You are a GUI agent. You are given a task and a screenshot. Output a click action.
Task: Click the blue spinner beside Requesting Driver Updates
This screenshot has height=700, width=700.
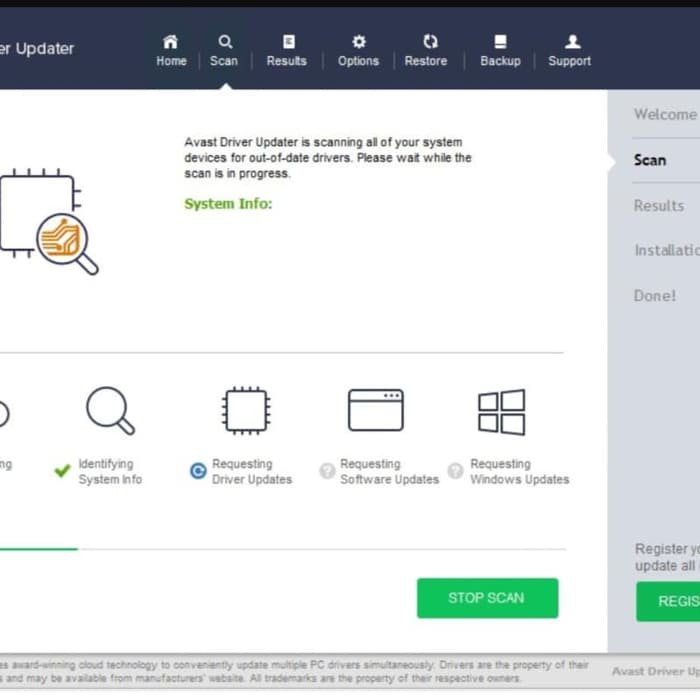(x=198, y=471)
